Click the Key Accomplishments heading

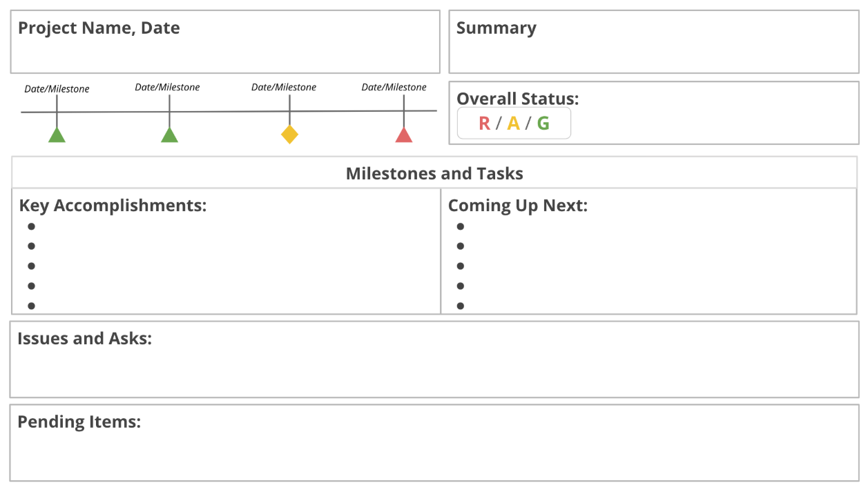[x=113, y=206]
